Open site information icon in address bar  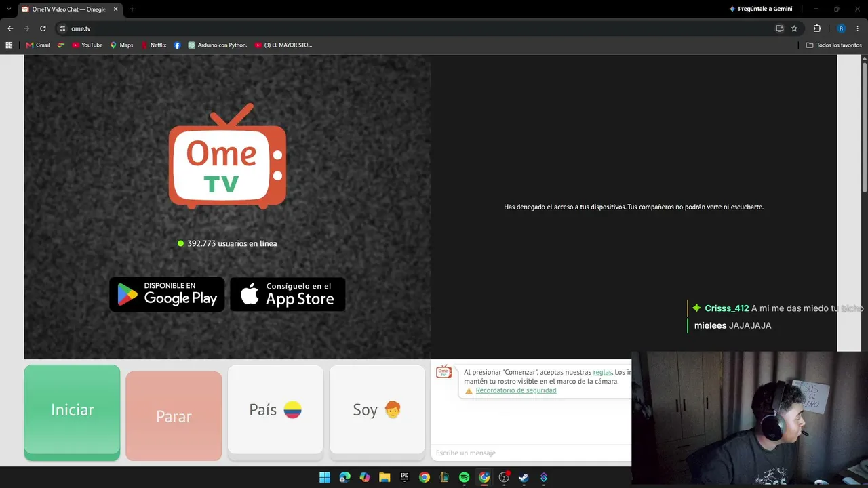pos(62,28)
